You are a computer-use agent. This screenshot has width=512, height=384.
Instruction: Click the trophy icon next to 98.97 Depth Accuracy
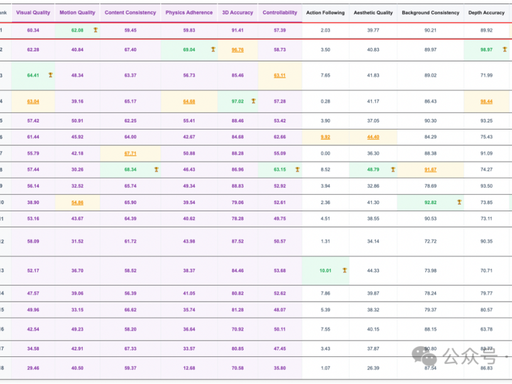click(505, 49)
